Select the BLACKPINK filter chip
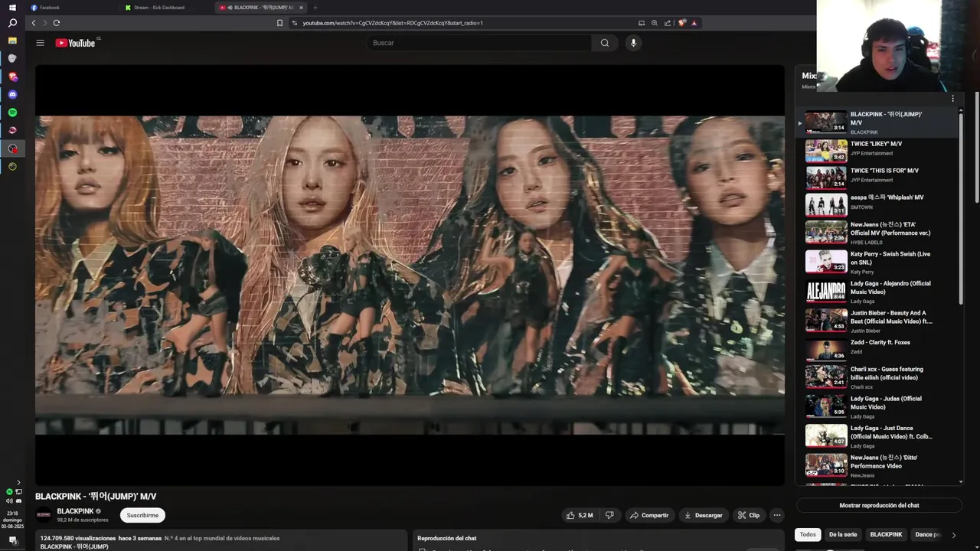 click(886, 534)
